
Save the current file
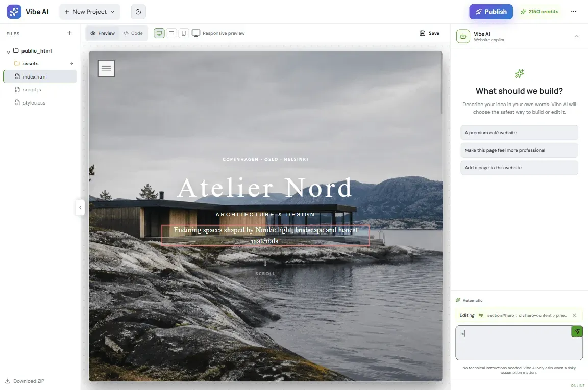coord(429,33)
